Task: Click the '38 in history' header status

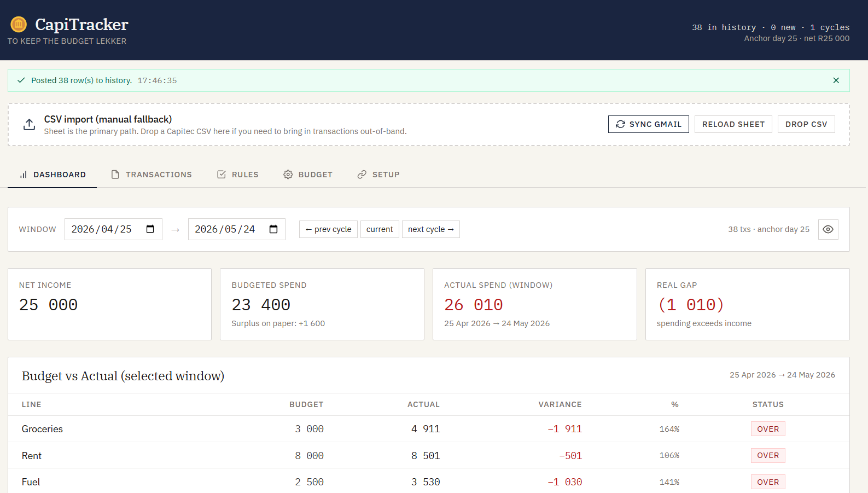Action: tap(724, 27)
